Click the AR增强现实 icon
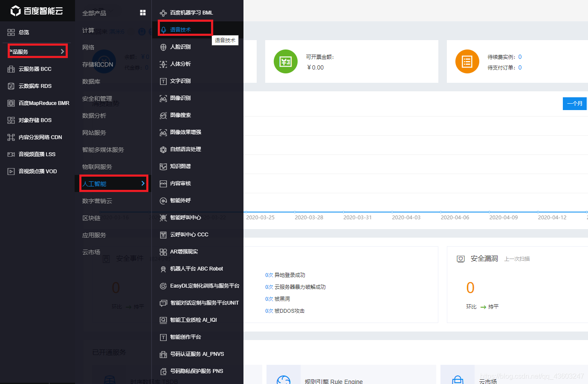The height and width of the screenshot is (384, 588). pos(163,252)
